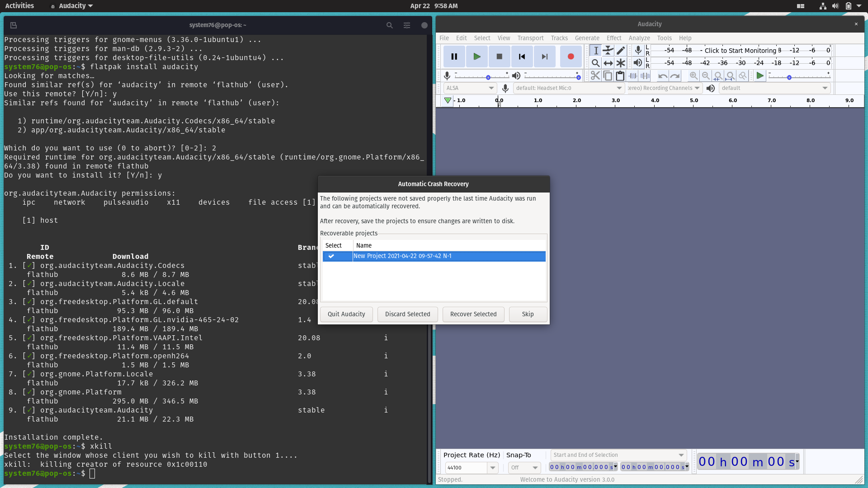Open the Project Rate dropdown
The image size is (868, 488).
[x=493, y=468]
